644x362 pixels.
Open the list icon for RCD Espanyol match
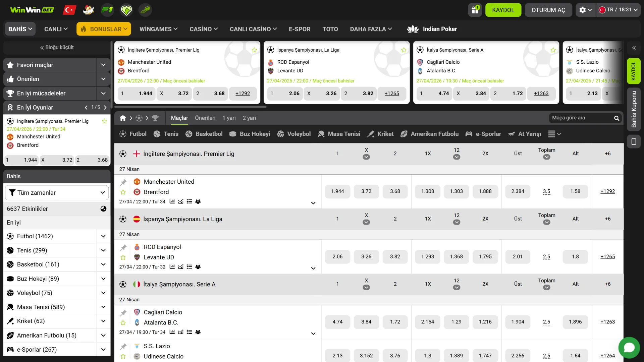point(189,267)
